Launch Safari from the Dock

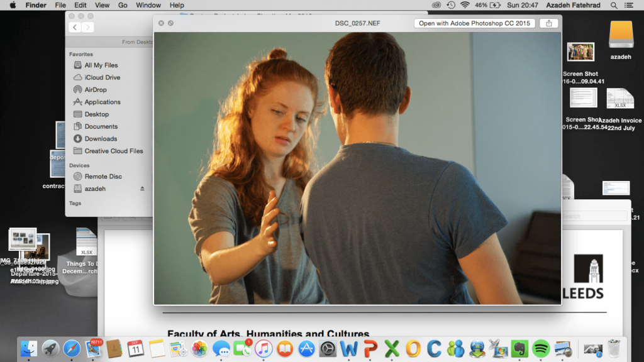click(72, 348)
